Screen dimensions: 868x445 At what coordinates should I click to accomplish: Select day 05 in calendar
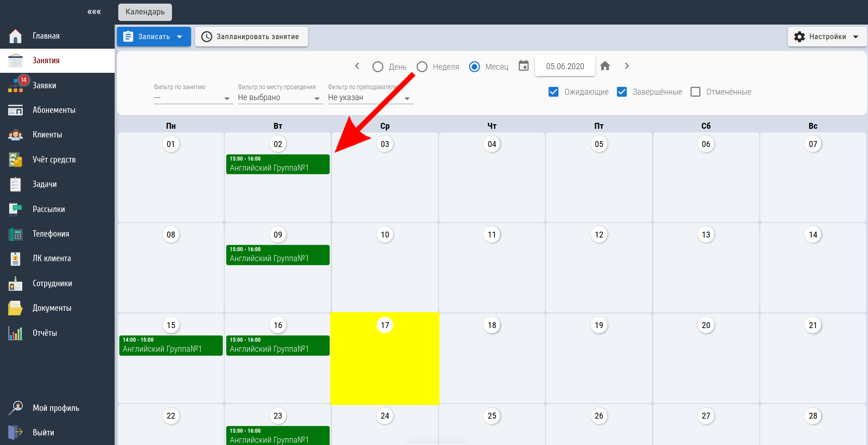coord(599,144)
